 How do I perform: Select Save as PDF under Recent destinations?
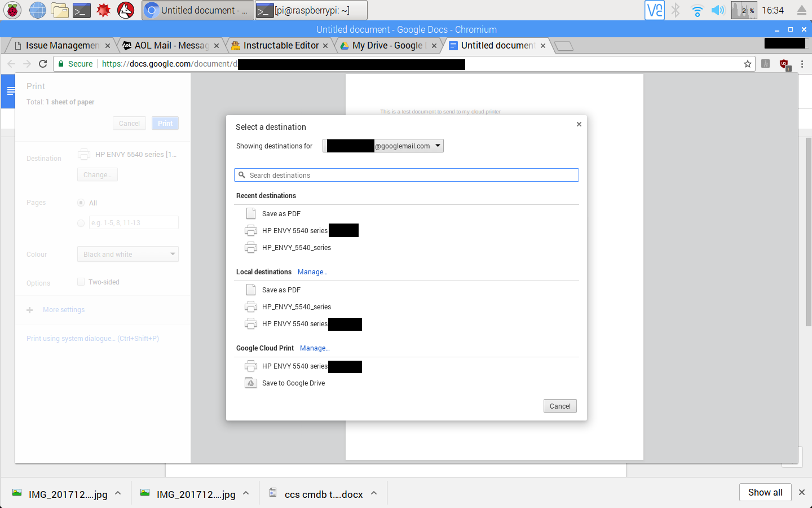pos(407,214)
